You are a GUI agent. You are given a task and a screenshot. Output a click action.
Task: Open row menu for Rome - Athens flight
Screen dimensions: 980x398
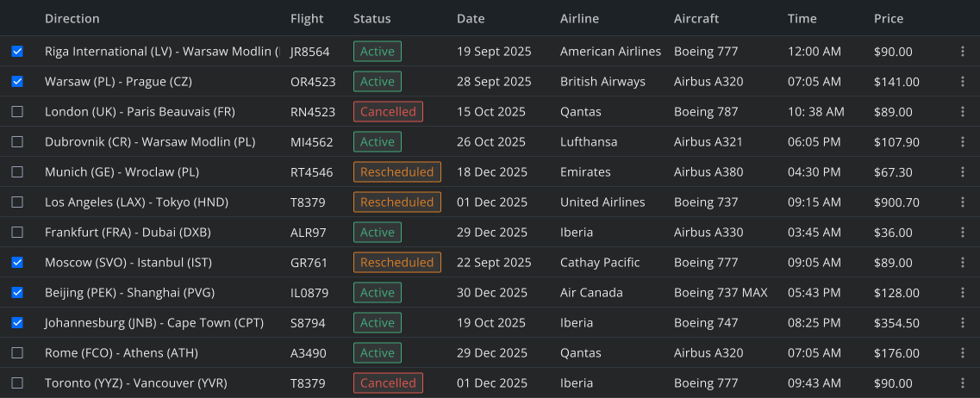pyautogui.click(x=963, y=353)
